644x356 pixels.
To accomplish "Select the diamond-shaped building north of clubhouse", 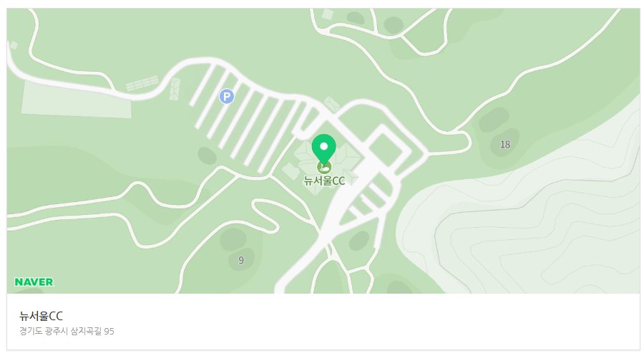I will [331, 105].
